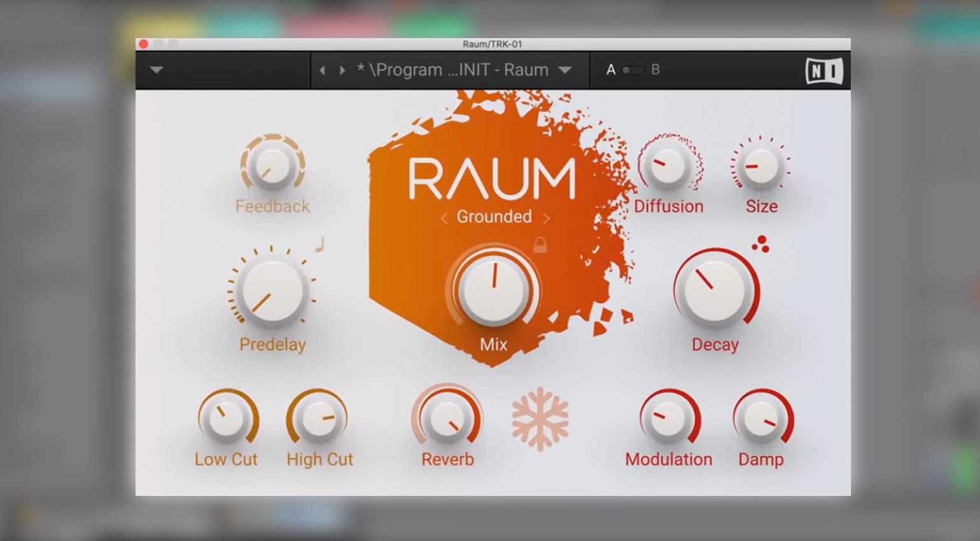
Task: Click the Predelay label
Action: point(272,344)
